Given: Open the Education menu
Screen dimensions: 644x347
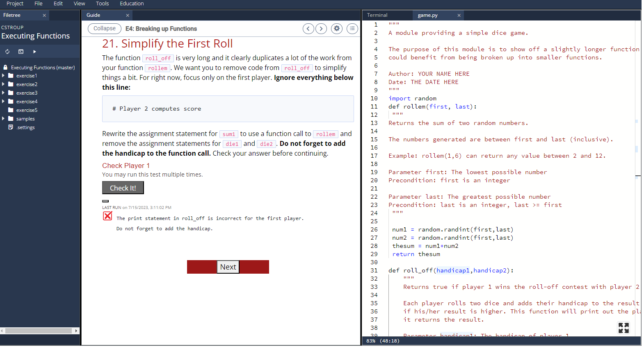Looking at the screenshot, I should pos(132,4).
